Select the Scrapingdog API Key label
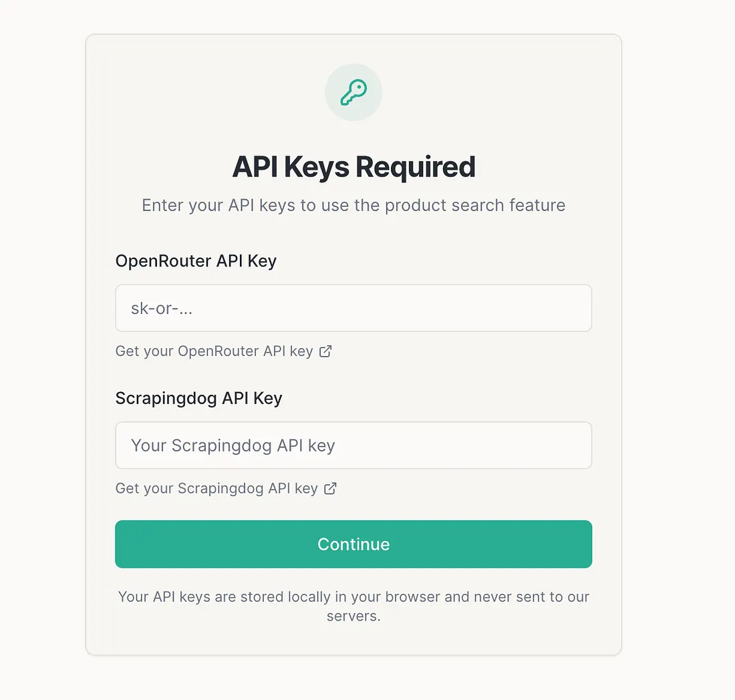Image resolution: width=735 pixels, height=700 pixels. pos(198,398)
